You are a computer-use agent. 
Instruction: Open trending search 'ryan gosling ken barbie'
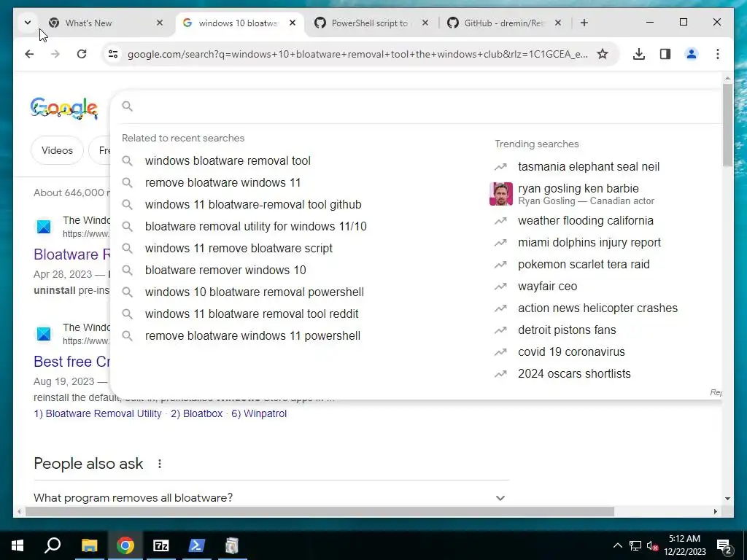pyautogui.click(x=578, y=189)
